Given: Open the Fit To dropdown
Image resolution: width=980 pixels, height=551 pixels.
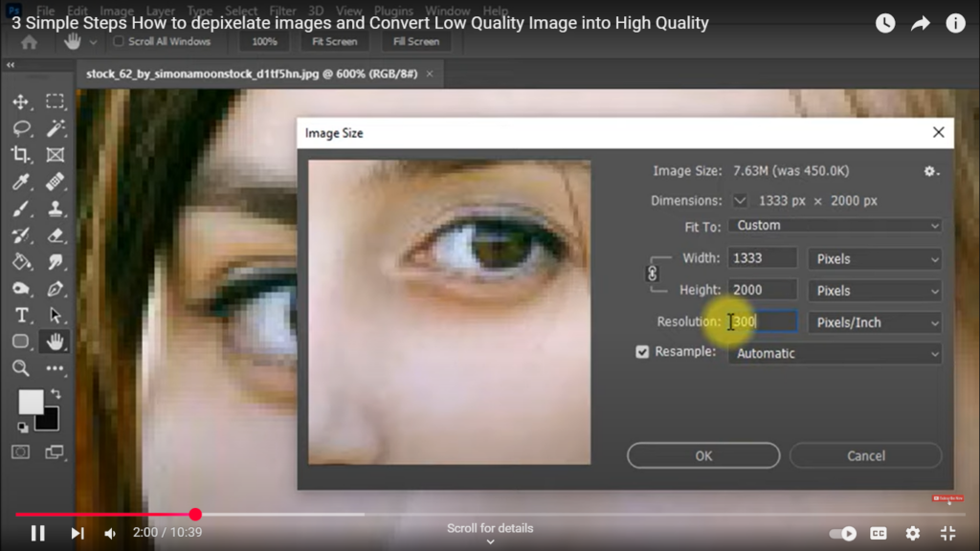Looking at the screenshot, I should pyautogui.click(x=835, y=226).
